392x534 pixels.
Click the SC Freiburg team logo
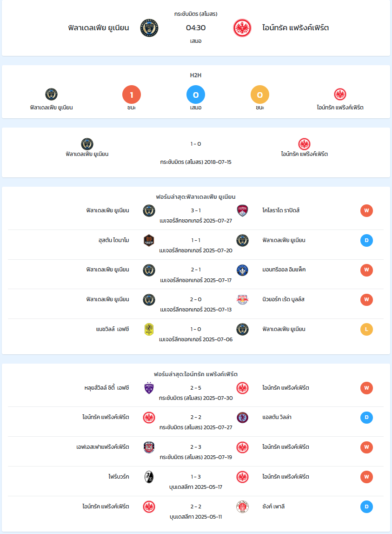[x=149, y=477]
